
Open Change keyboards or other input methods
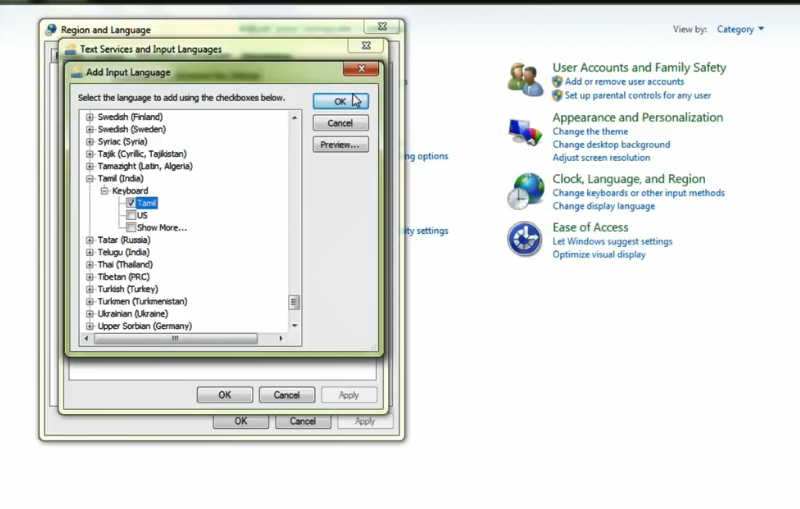[x=639, y=193]
